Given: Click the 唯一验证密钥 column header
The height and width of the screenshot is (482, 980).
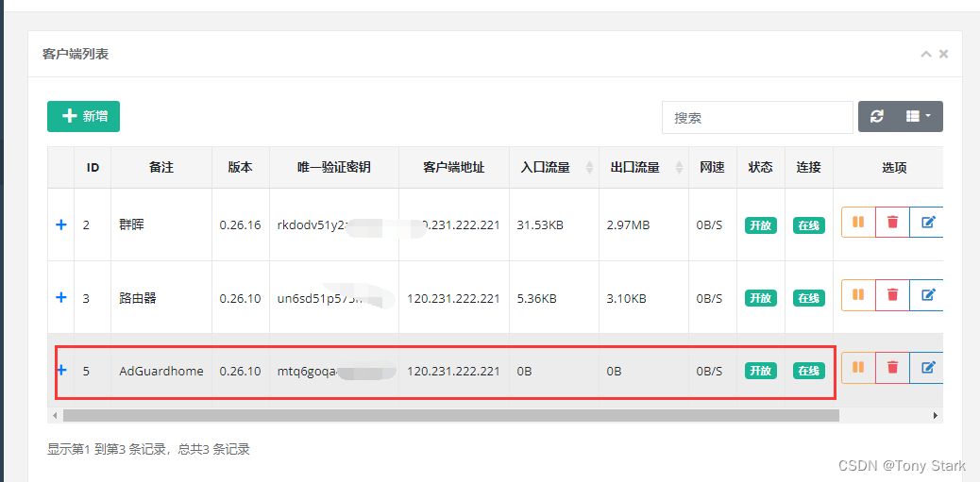Looking at the screenshot, I should tap(334, 167).
